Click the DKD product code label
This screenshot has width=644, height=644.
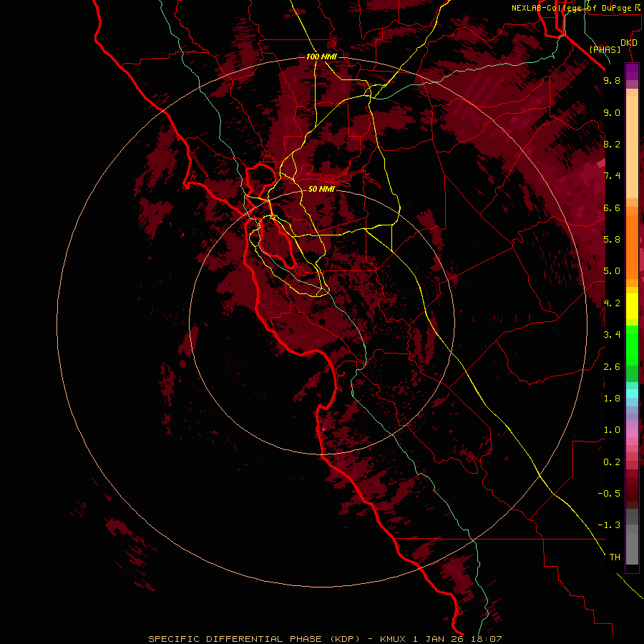click(629, 43)
